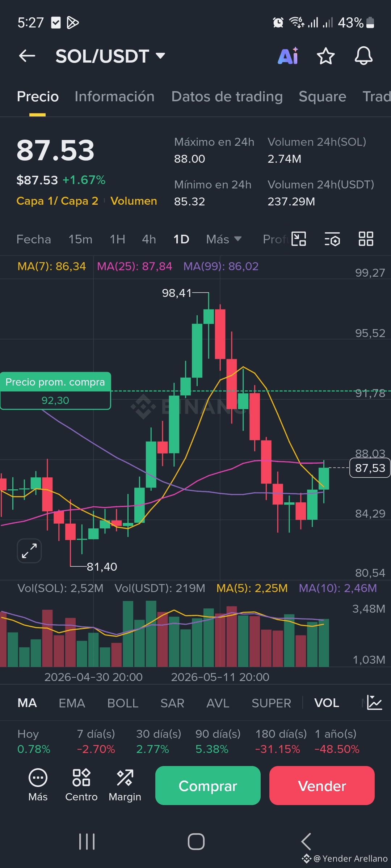Open price alert bell
Image resolution: width=391 pixels, height=868 pixels.
[363, 56]
